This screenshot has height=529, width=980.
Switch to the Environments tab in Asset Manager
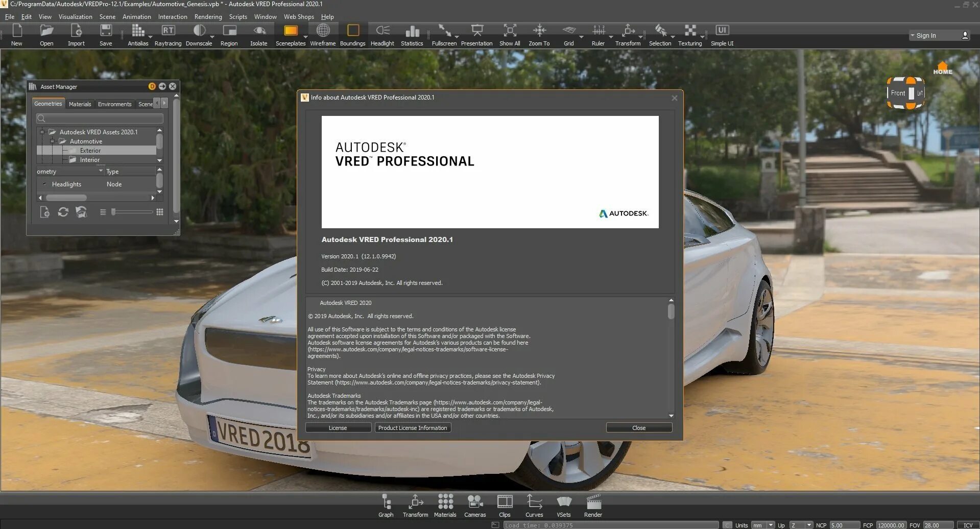[114, 104]
